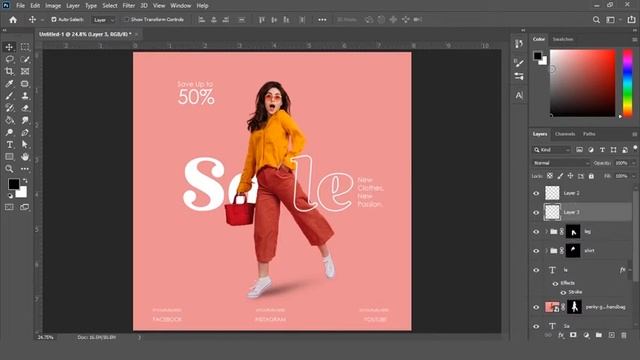Screen dimensions: 640x360
Task: Create a new group folder icon
Action: click(599, 335)
